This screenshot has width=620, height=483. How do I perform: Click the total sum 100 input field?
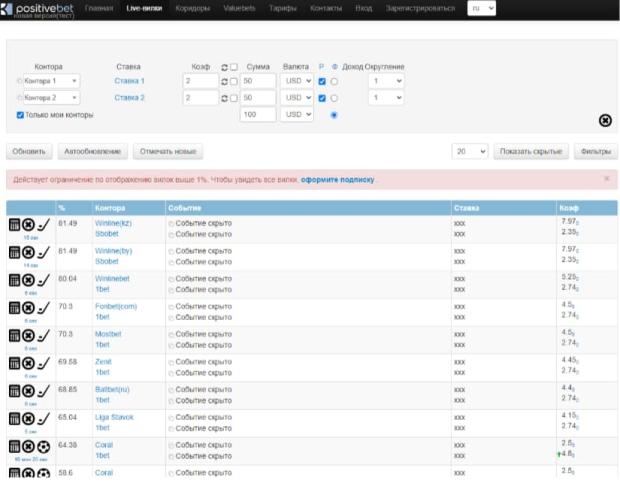pyautogui.click(x=258, y=114)
